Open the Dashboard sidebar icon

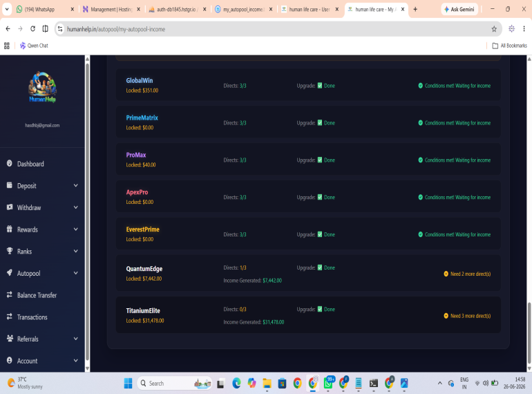click(x=10, y=164)
